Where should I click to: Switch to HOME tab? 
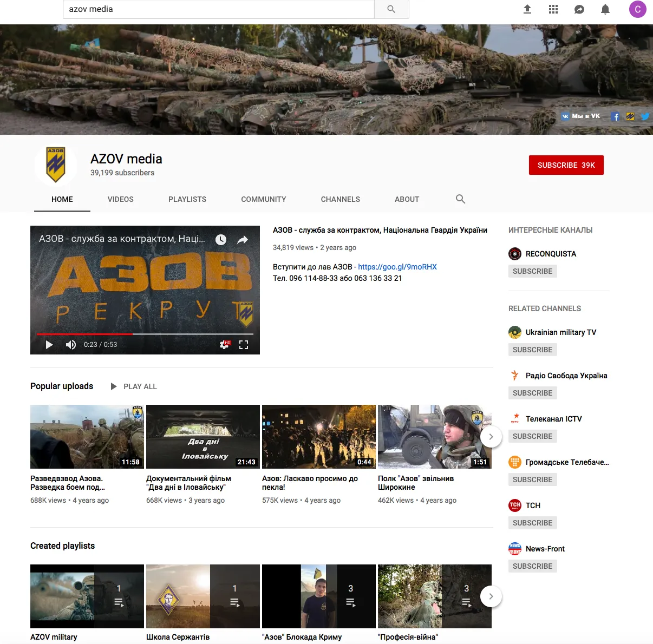[x=62, y=199]
